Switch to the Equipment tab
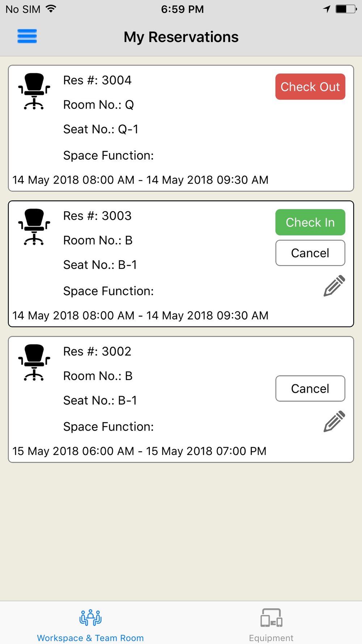The image size is (362, 644). point(271,623)
